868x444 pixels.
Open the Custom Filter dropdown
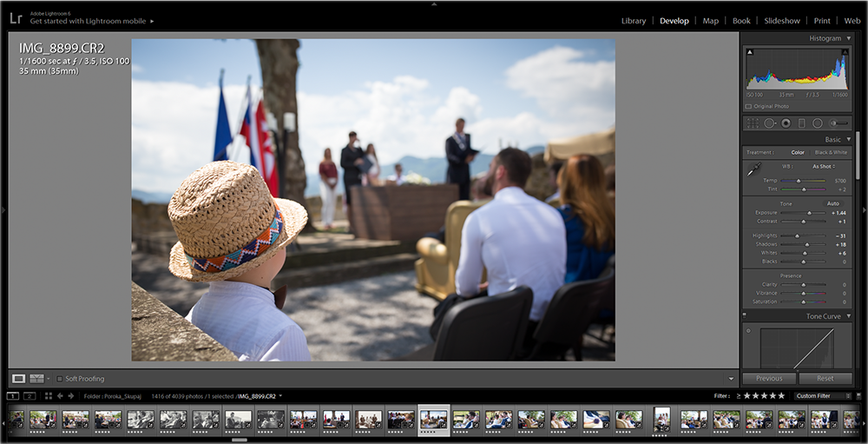(823, 395)
